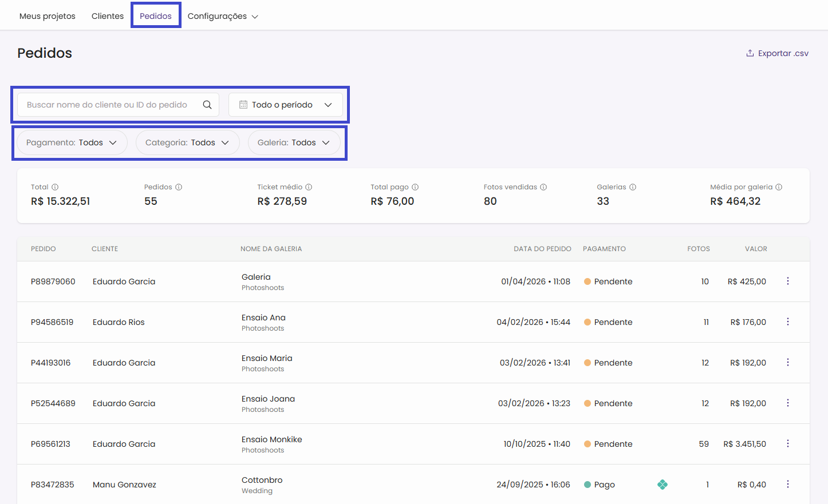Click the info icon beside Total pago
The height and width of the screenshot is (504, 828).
click(415, 187)
